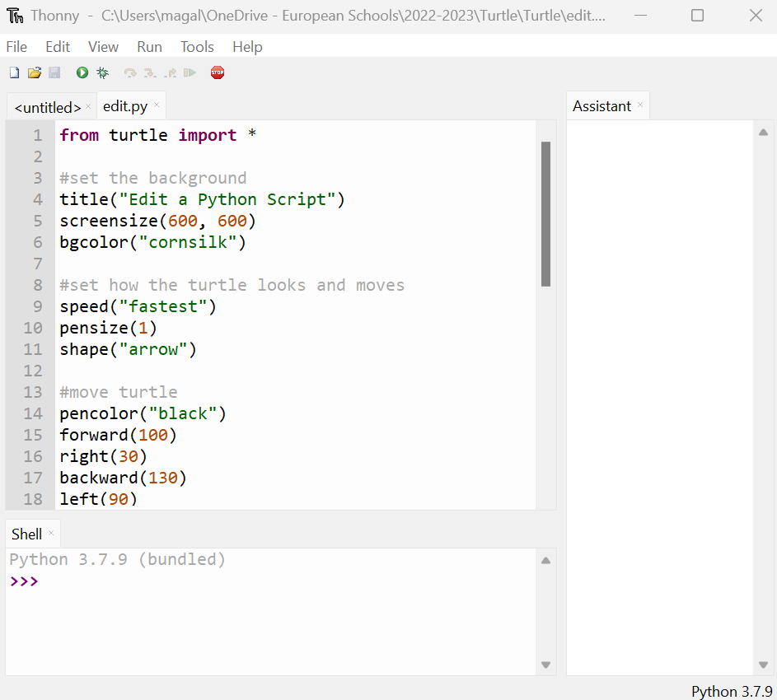Close the edit.py tab

(157, 105)
